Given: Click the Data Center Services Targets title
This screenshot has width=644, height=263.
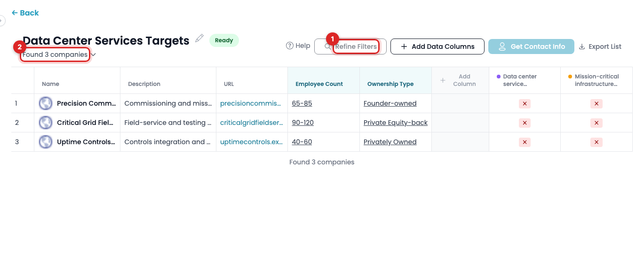Looking at the screenshot, I should (x=106, y=40).
